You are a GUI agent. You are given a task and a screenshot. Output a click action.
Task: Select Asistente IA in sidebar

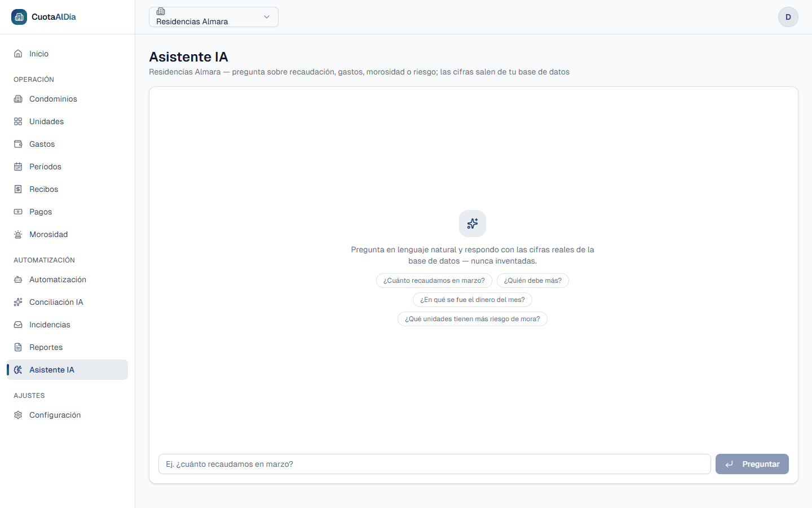click(68, 370)
